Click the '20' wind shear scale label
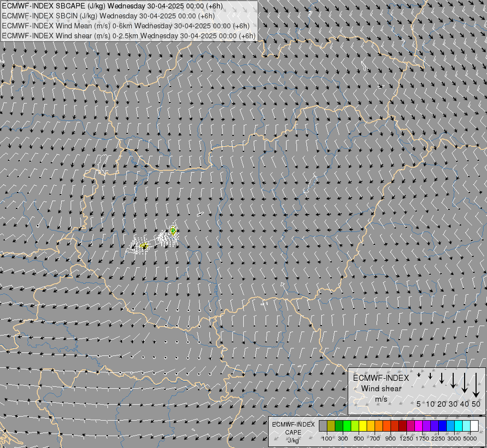 [x=442, y=404]
